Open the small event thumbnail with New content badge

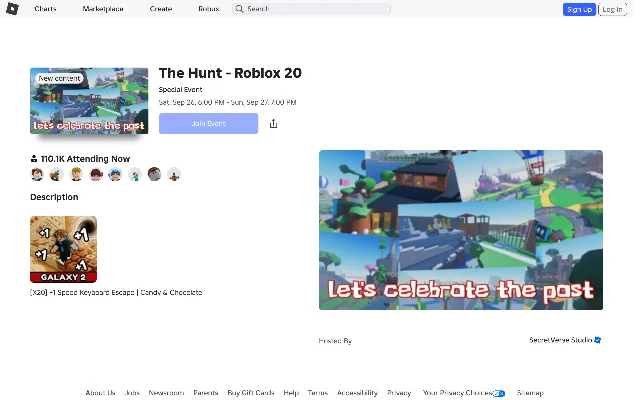[89, 101]
